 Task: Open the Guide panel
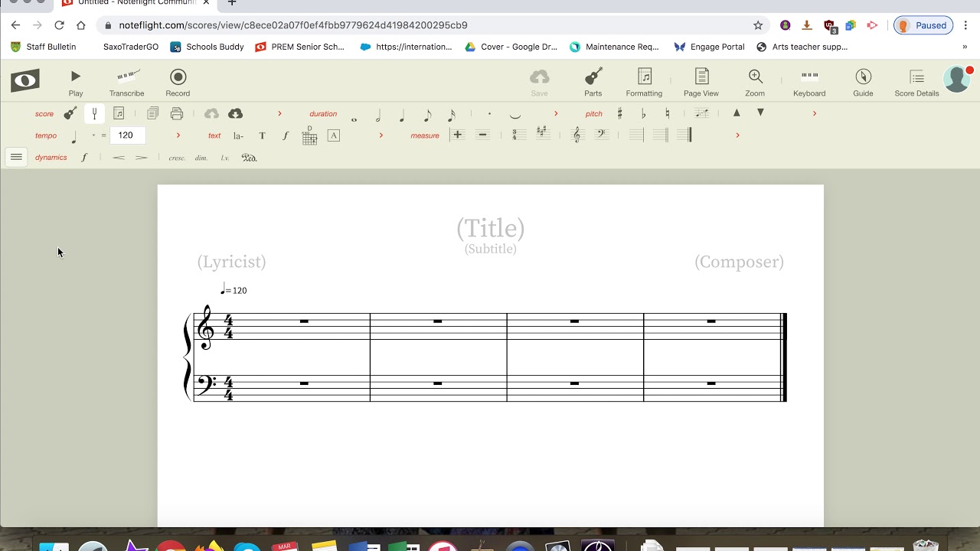pyautogui.click(x=863, y=83)
